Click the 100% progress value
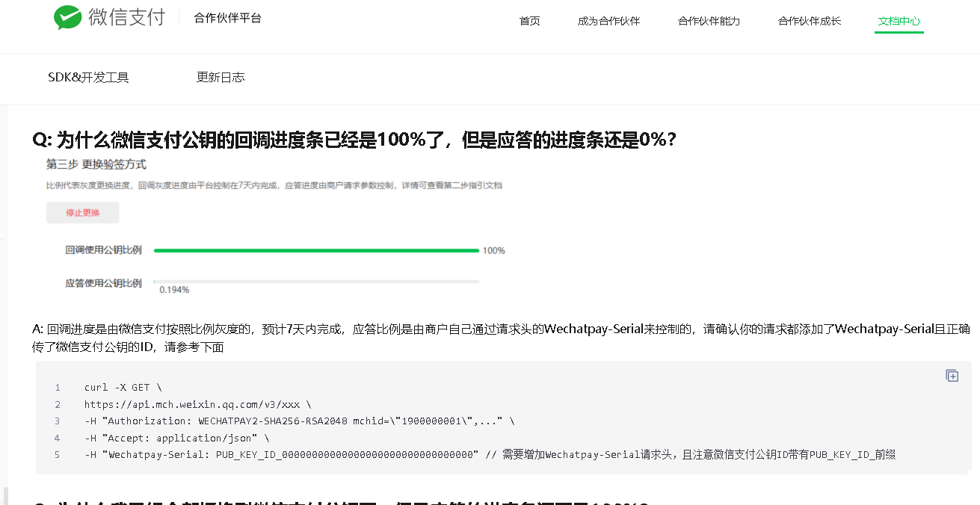980x505 pixels. pos(494,251)
